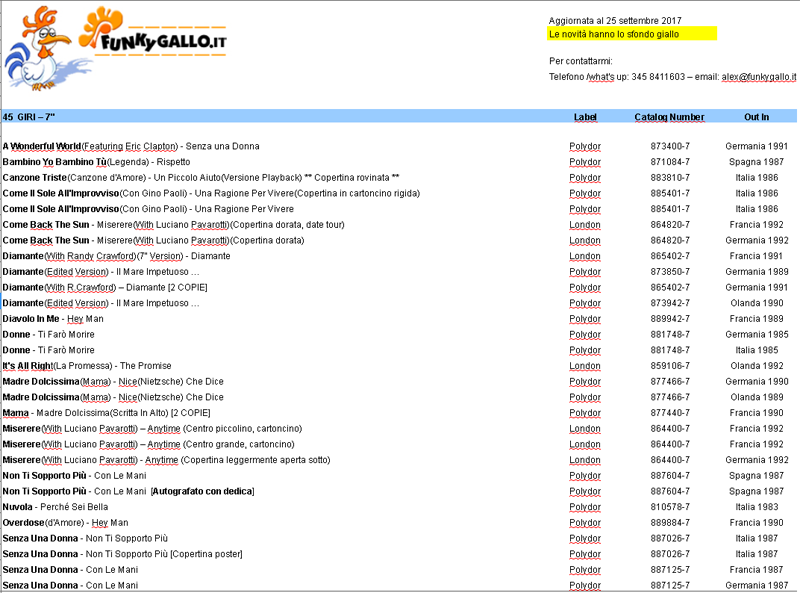Click the 'Overdose (d'Amore)' record title
Screen dimensions: 800x593
point(65,523)
